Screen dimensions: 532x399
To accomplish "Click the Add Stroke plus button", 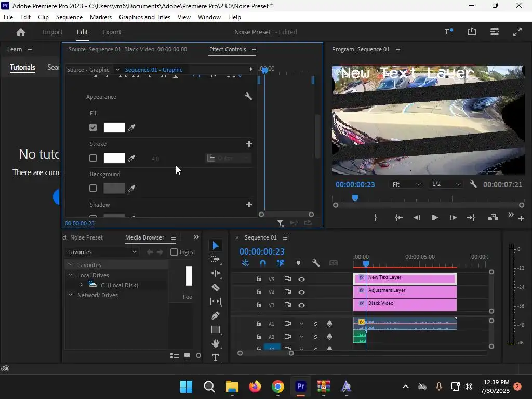I will 249,144.
